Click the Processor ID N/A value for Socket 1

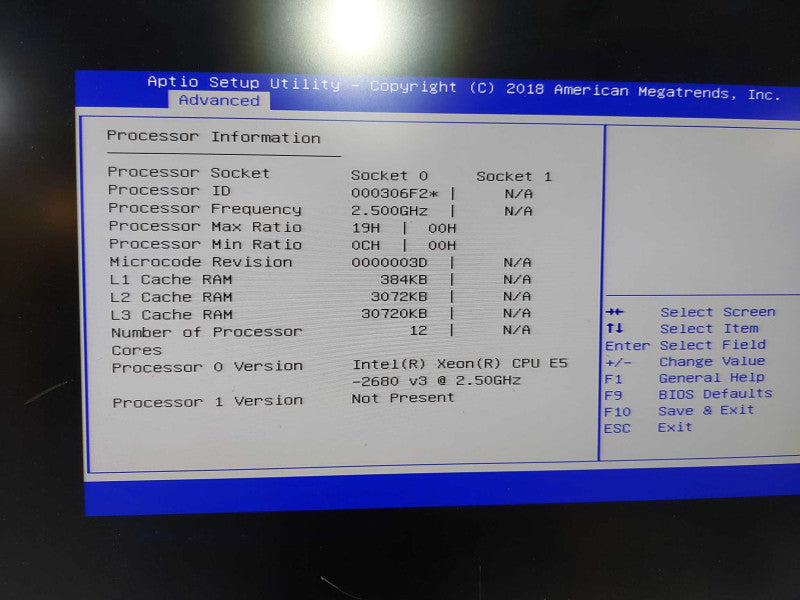tap(518, 194)
